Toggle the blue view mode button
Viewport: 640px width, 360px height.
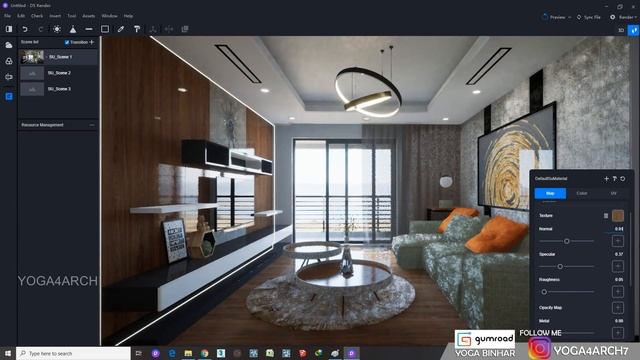pyautogui.click(x=633, y=30)
